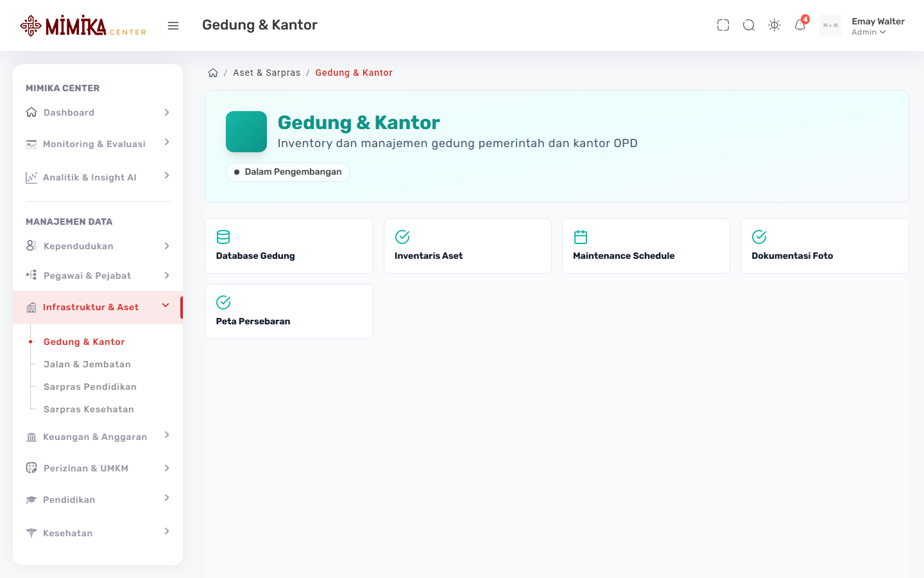Expand Analitik & Insight AI chevron
The width and height of the screenshot is (924, 578).
167,175
